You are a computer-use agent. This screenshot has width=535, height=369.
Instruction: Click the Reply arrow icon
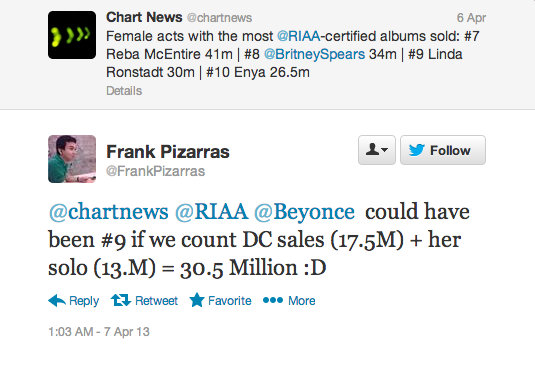click(57, 300)
